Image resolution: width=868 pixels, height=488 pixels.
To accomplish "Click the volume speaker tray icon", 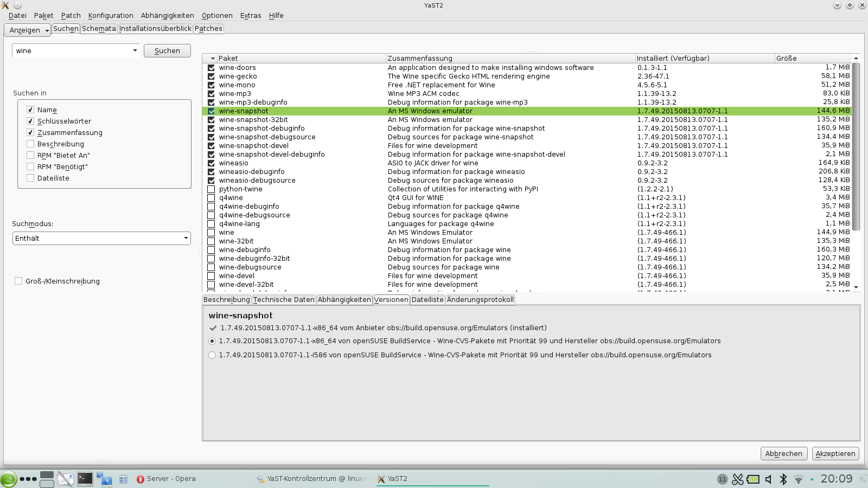I will point(768,479).
